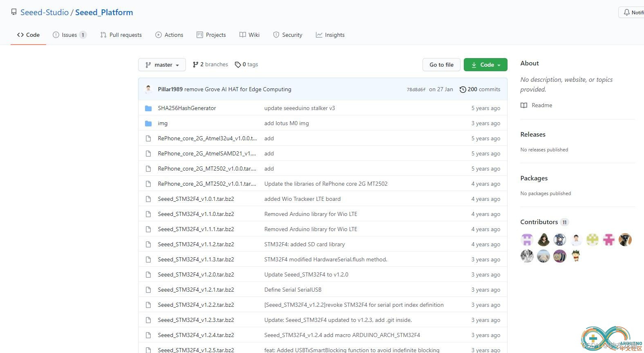
Task: Open the Readme link in About
Action: pyautogui.click(x=537, y=105)
